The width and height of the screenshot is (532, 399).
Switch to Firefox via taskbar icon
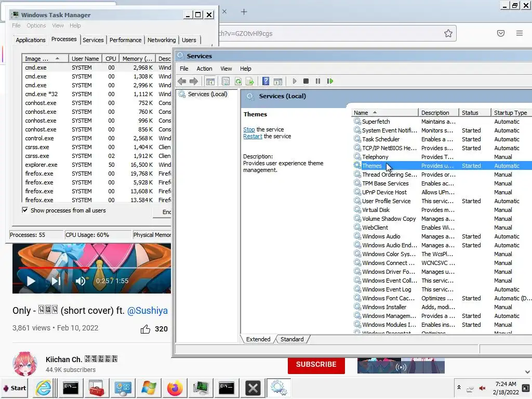click(x=175, y=388)
